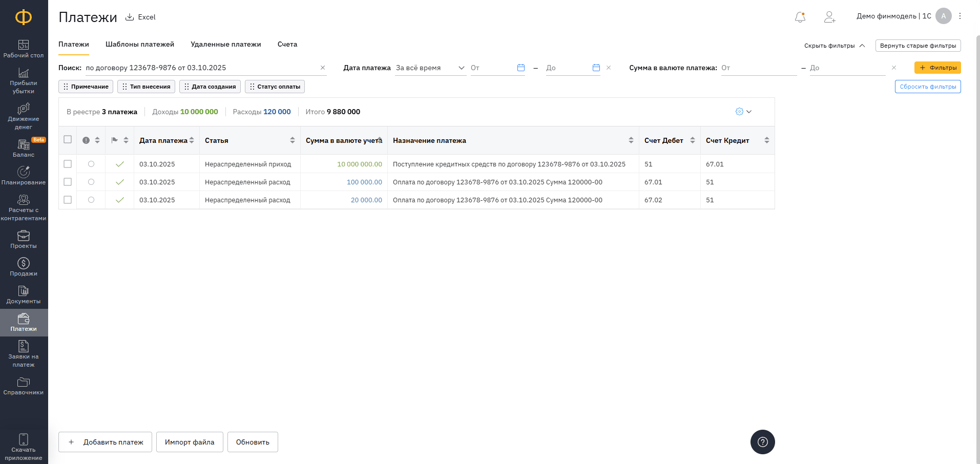Open the notifications bell icon
This screenshot has width=980, height=464.
tap(800, 17)
